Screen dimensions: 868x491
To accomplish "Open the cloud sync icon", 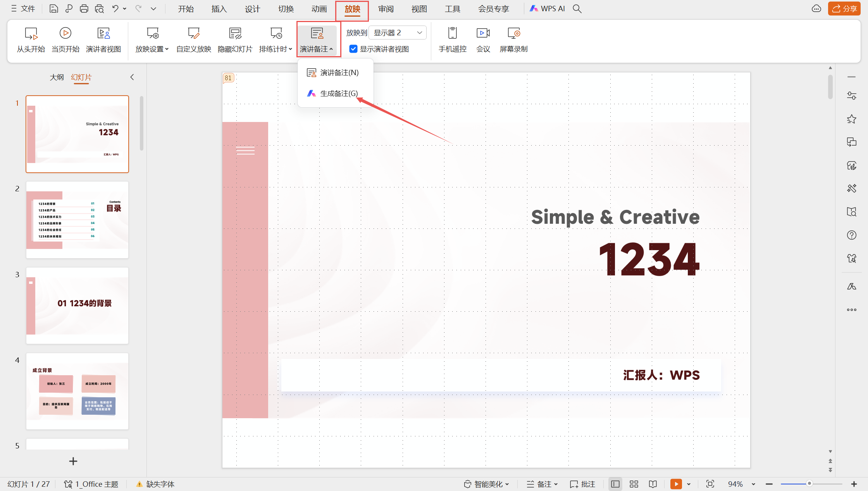I will [x=816, y=9].
